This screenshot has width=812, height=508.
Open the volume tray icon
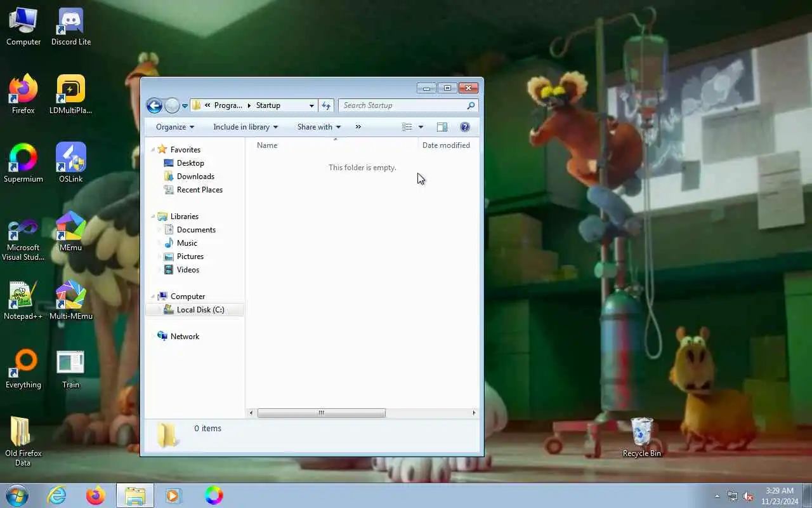[748, 496]
